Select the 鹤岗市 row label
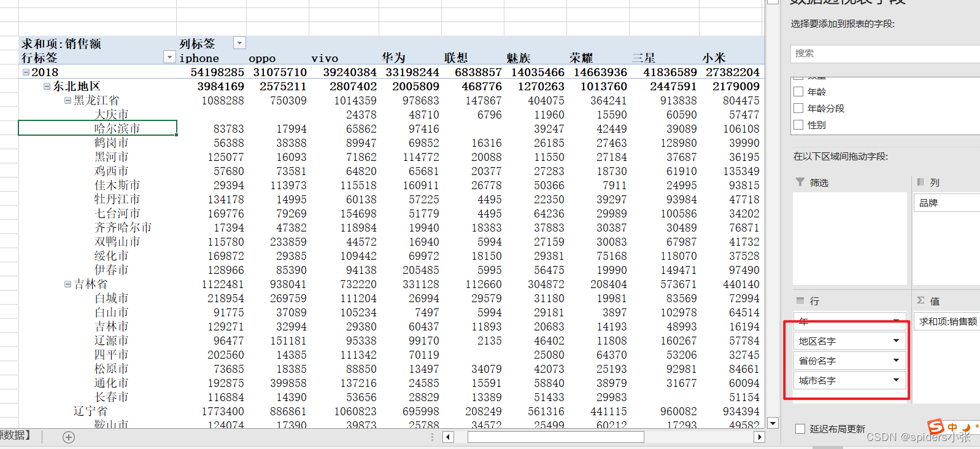The image size is (980, 449). coord(112,143)
